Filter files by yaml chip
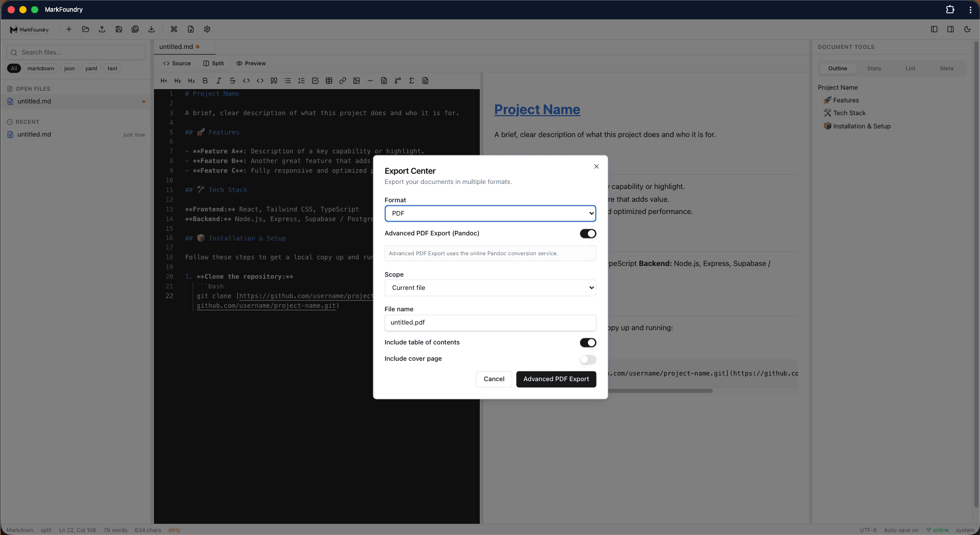 [91, 68]
